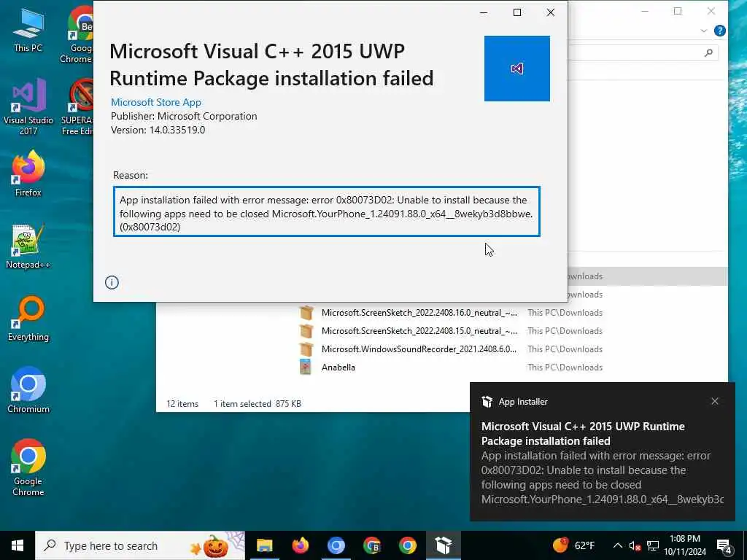The height and width of the screenshot is (560, 747).
Task: Open File Explorer from the taskbar
Action: point(264,545)
